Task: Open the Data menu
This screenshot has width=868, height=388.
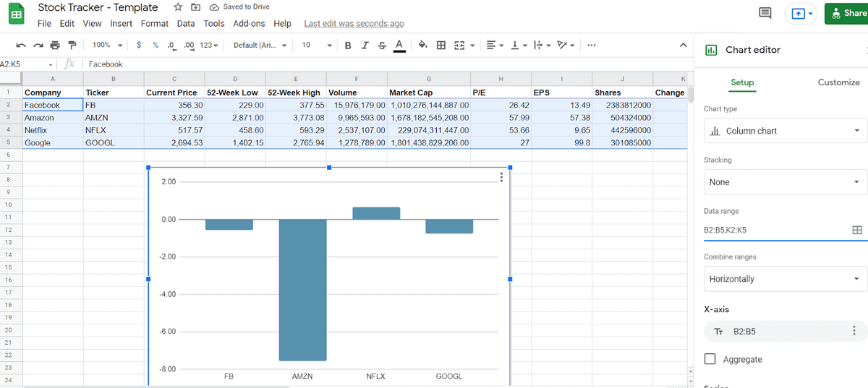Action: coord(186,23)
